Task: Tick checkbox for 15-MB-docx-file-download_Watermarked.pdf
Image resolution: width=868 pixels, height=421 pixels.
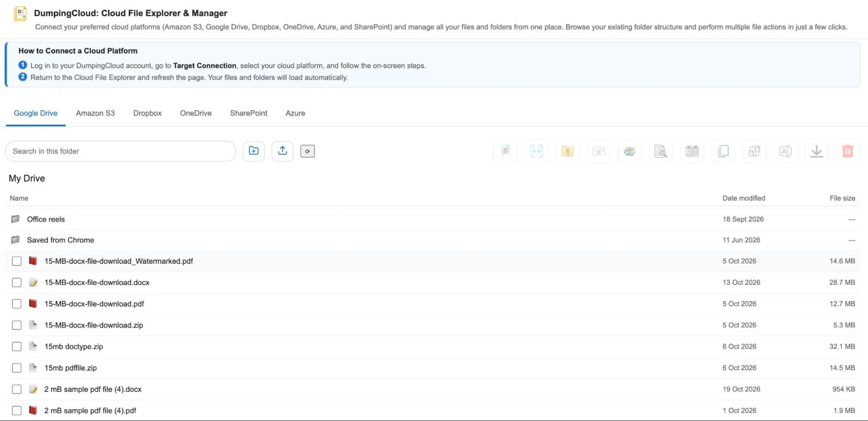Action: (x=17, y=261)
